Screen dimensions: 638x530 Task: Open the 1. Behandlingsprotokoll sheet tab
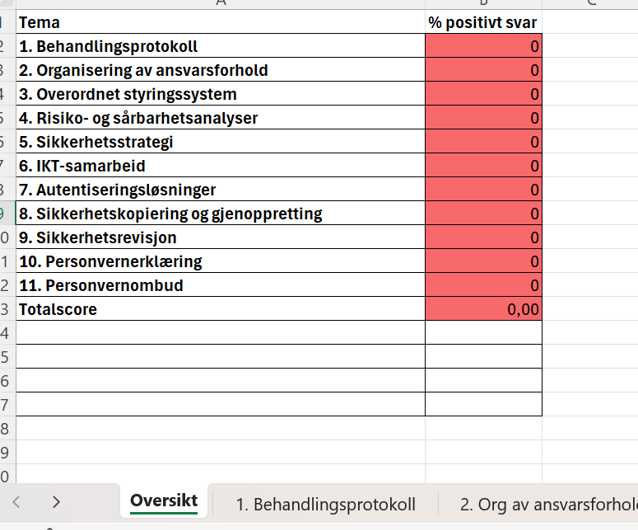click(326, 504)
